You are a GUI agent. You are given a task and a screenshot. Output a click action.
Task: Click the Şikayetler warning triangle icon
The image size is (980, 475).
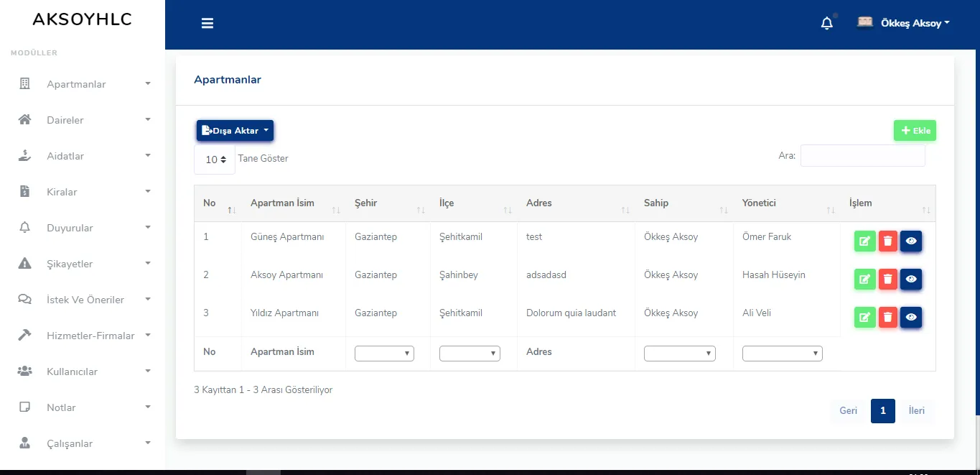tap(24, 264)
